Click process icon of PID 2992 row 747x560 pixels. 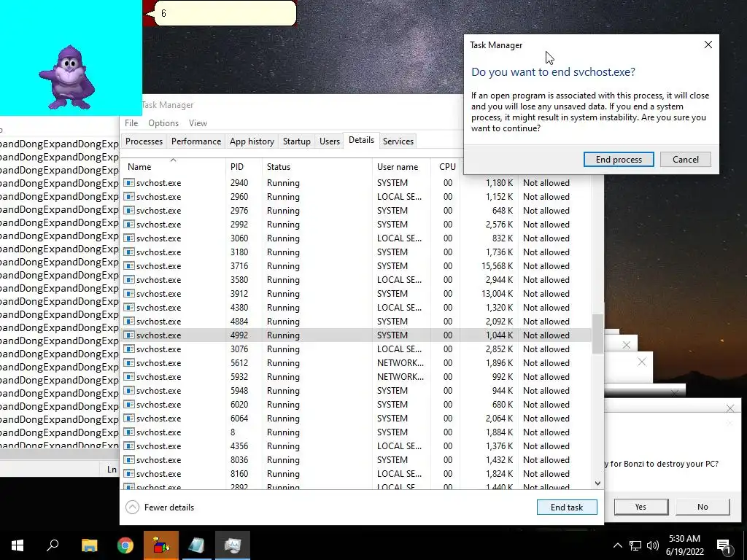click(128, 224)
